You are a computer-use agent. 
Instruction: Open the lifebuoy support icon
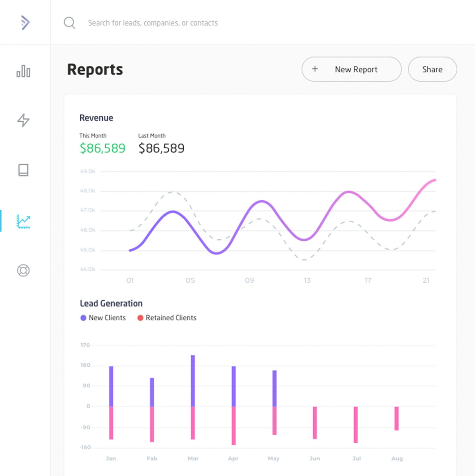point(23,270)
